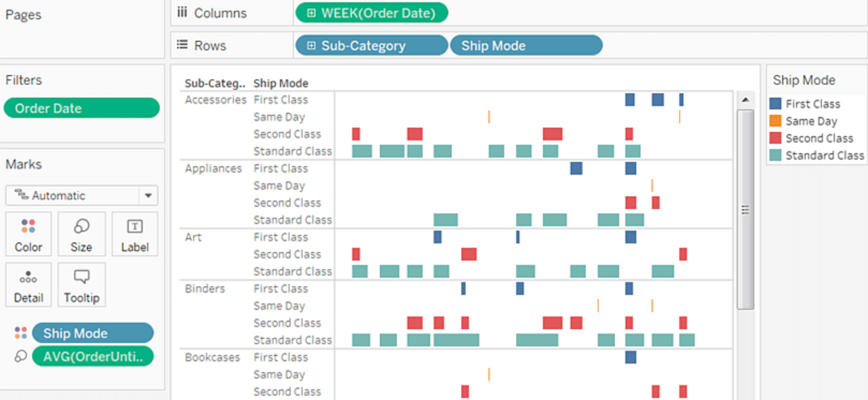Open the Size marks card
The width and height of the screenshot is (868, 400).
82,234
